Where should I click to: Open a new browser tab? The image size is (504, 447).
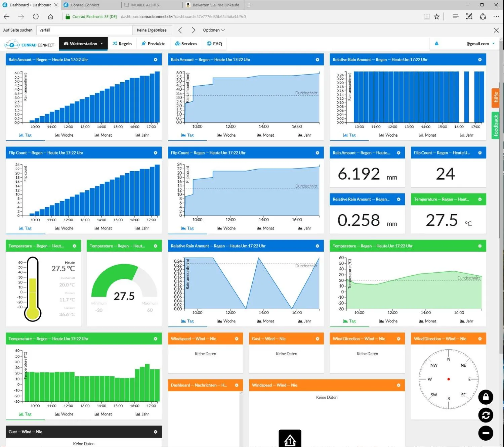click(249, 5)
